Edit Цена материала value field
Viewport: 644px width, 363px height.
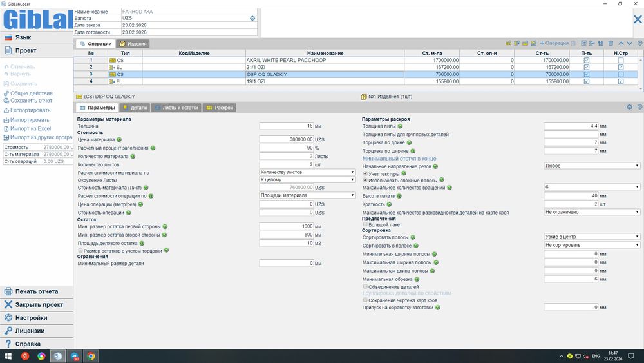pos(287,139)
